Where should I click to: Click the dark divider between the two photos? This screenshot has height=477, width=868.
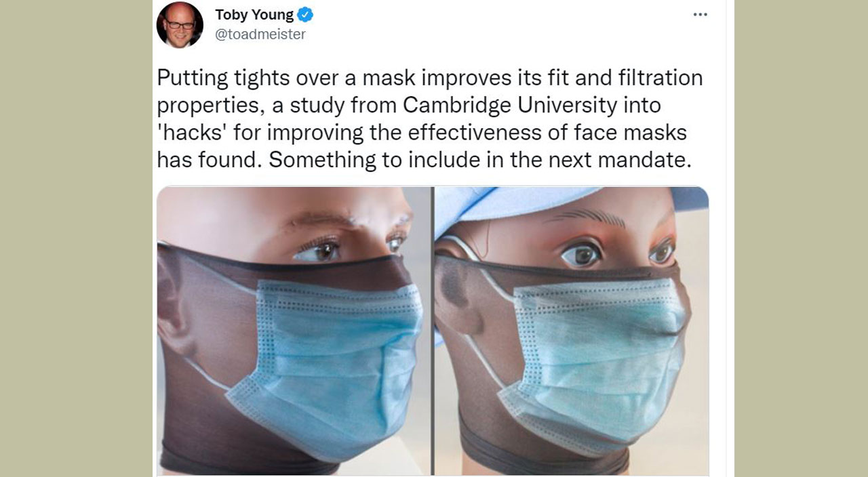[433, 331]
